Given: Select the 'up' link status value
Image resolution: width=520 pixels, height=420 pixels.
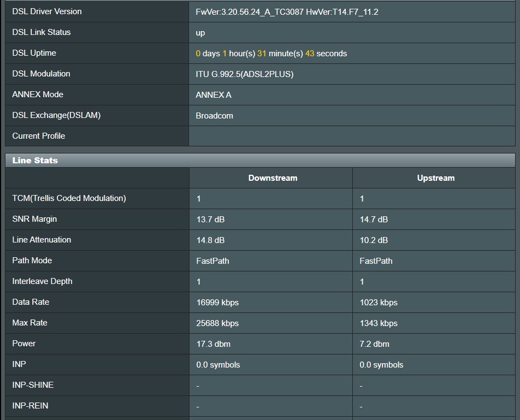Looking at the screenshot, I should point(200,33).
